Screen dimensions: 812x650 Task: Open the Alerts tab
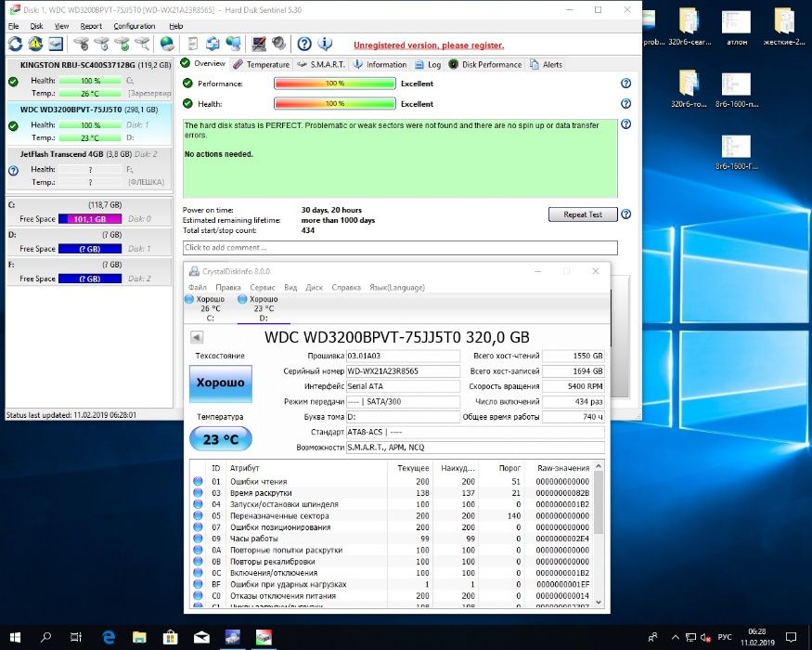(x=547, y=64)
